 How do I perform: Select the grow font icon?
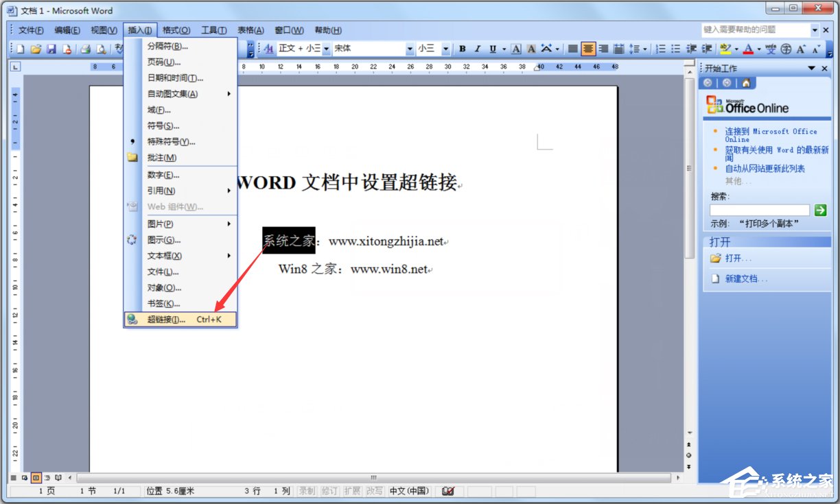coord(801,49)
